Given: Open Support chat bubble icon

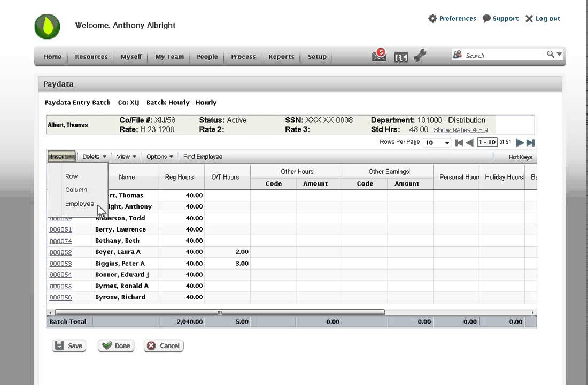Looking at the screenshot, I should 486,18.
